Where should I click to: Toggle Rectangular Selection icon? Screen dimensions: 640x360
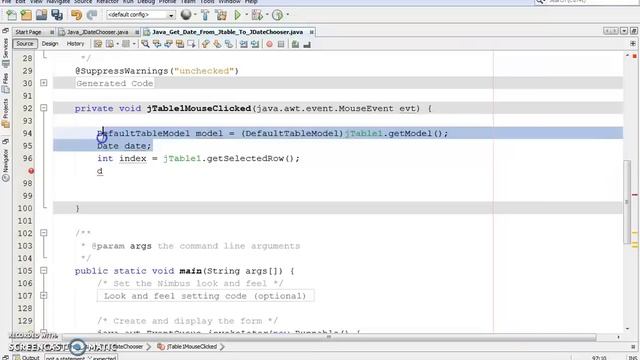191,44
